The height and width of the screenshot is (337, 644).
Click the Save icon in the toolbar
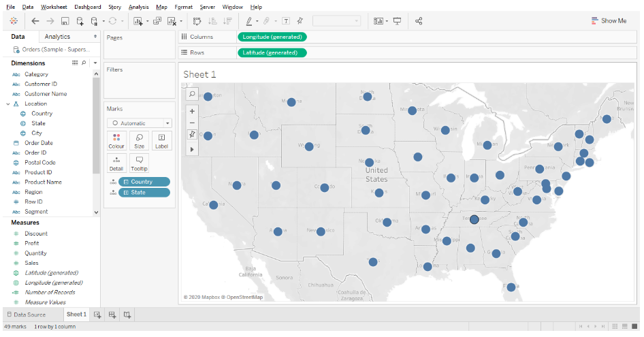65,21
